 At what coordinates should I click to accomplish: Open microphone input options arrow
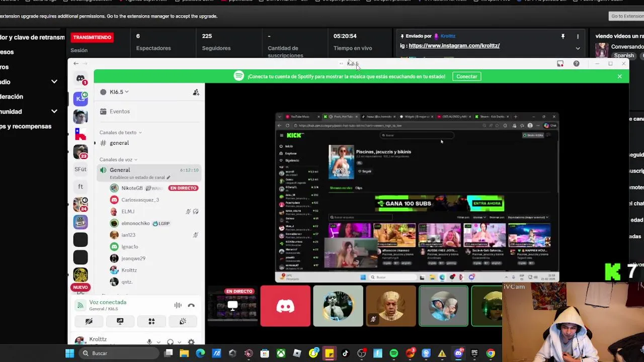158,342
